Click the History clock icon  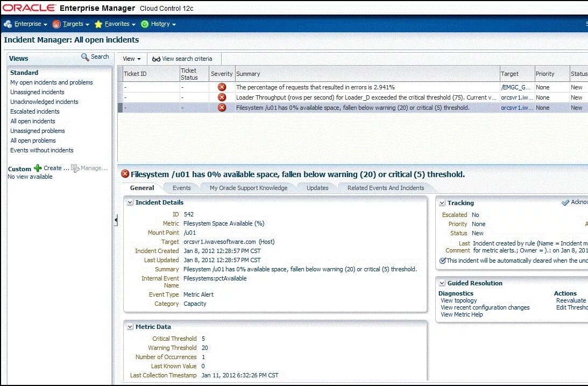coord(145,24)
